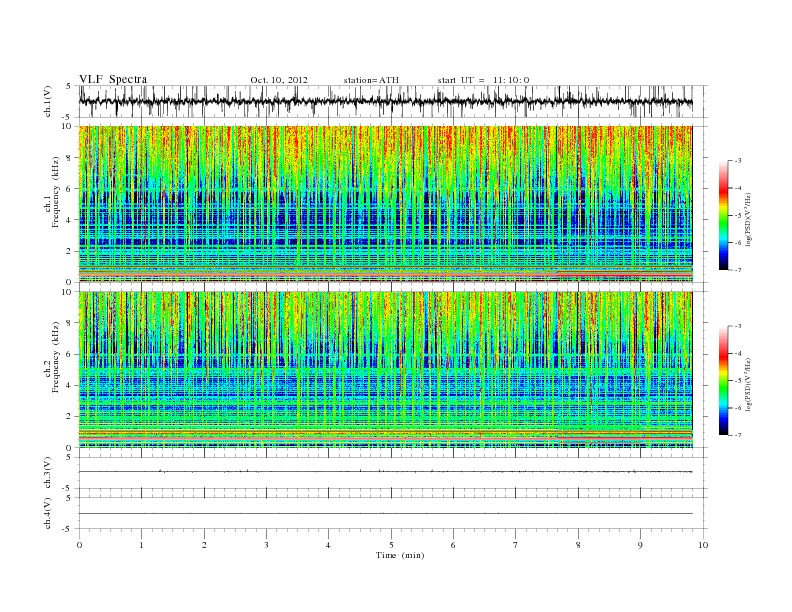Click the date 'Oct. 10, 2012'
792x612 pixels.
click(x=279, y=80)
